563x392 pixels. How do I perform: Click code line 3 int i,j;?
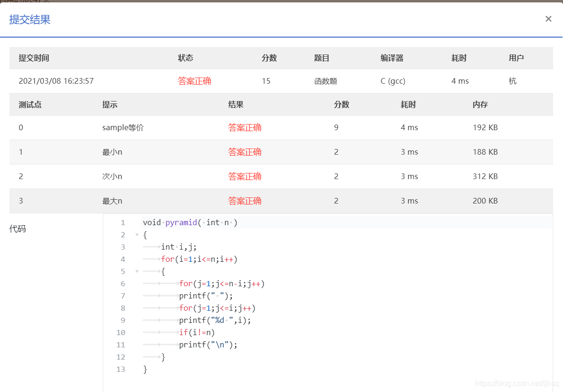(179, 247)
